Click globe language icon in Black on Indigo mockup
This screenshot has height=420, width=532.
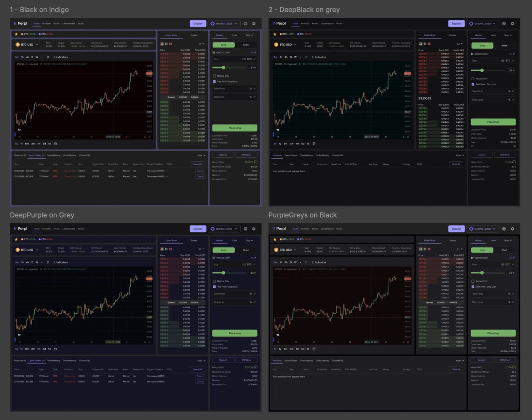[x=246, y=23]
